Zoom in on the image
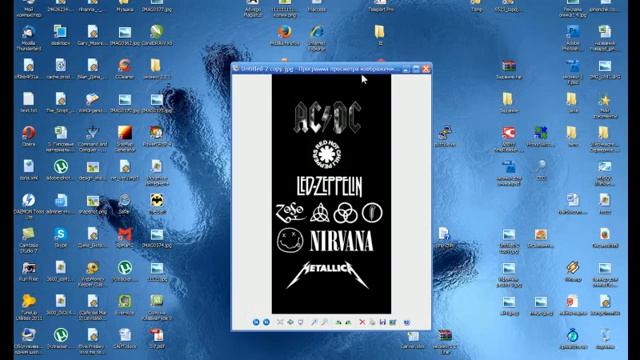Viewport: 640px width, 360px height. pyautogui.click(x=313, y=322)
